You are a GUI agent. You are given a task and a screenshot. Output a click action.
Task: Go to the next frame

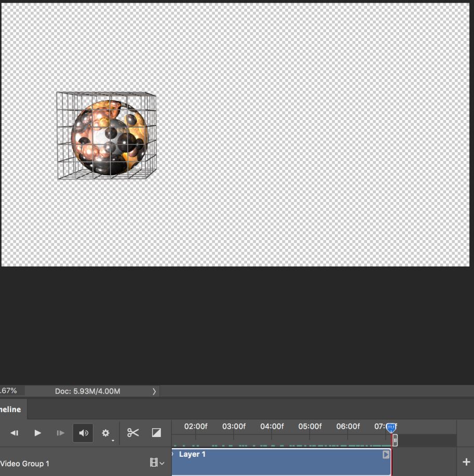click(60, 433)
